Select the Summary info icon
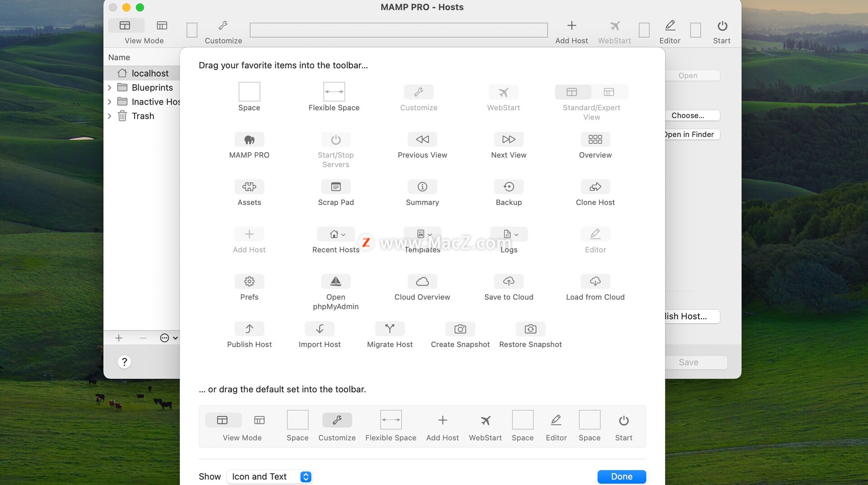This screenshot has width=868, height=485. (x=422, y=187)
